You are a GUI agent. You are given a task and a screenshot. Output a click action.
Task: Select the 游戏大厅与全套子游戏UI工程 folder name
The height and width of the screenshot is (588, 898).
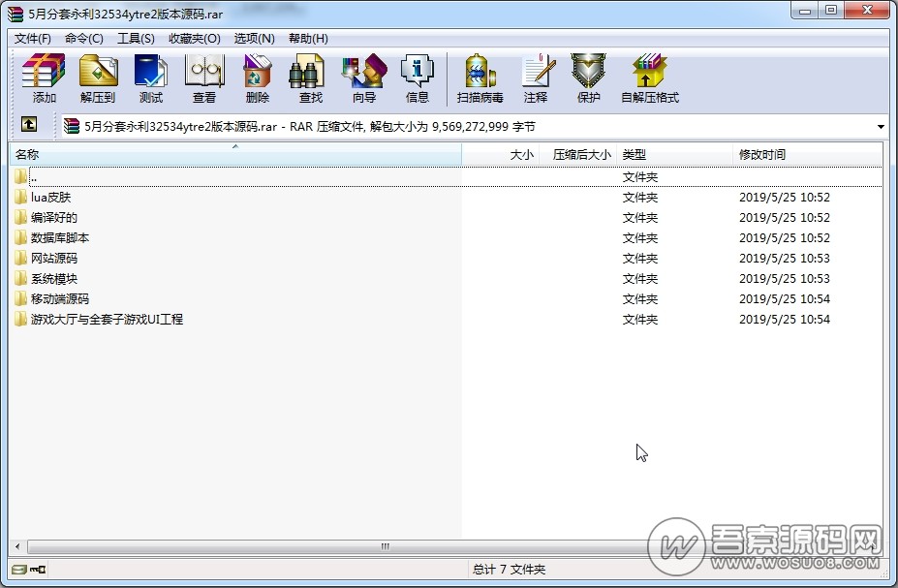[108, 320]
